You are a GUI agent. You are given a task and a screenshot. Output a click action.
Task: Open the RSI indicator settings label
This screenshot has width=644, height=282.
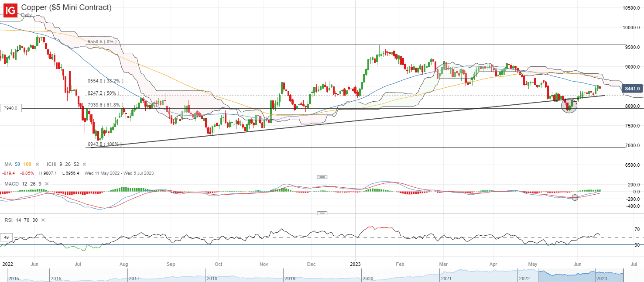8,221
